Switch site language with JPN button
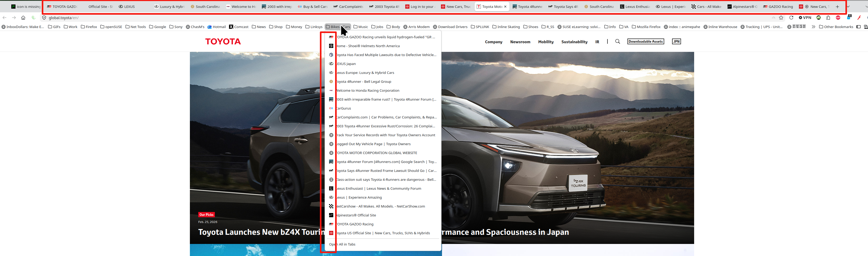 pyautogui.click(x=676, y=42)
